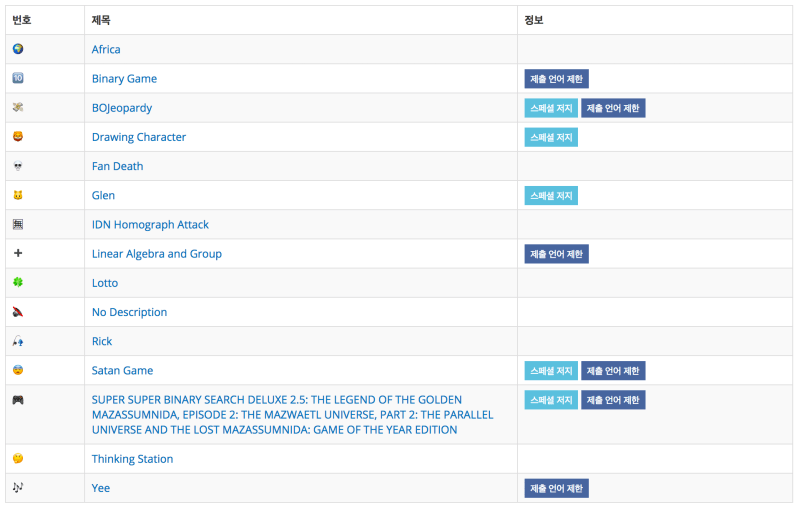Open the Africa problem link

tap(106, 49)
